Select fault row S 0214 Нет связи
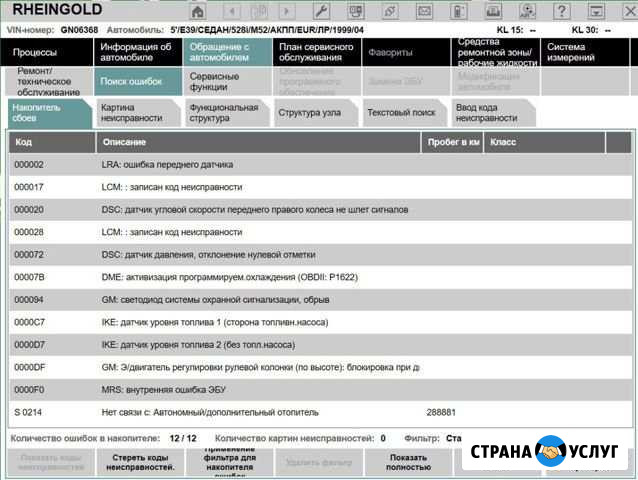 click(x=320, y=412)
